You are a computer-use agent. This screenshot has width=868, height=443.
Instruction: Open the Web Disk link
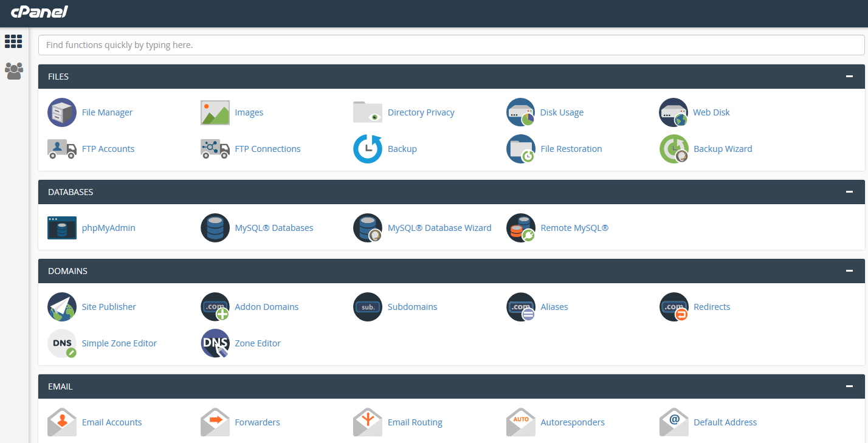(x=712, y=112)
